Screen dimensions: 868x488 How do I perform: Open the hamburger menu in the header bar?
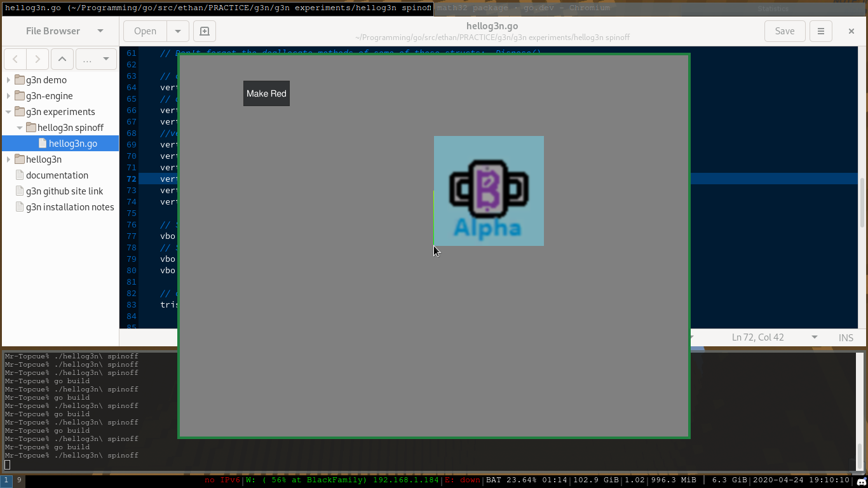pyautogui.click(x=821, y=31)
